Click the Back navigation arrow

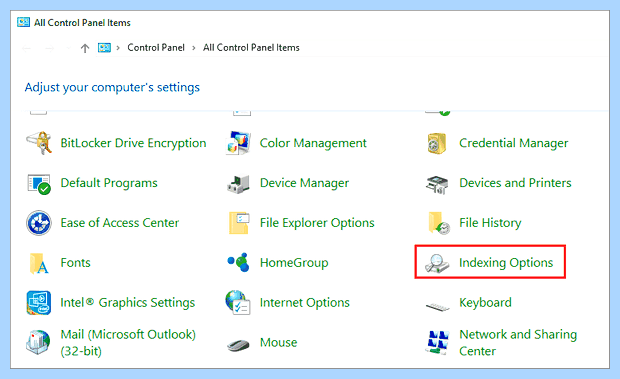pyautogui.click(x=27, y=48)
